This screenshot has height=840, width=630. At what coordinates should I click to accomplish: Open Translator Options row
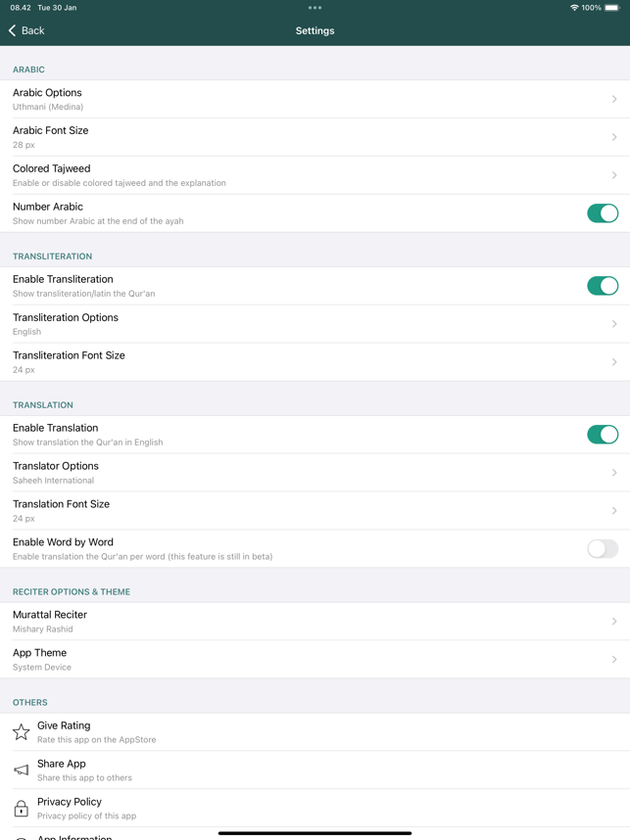pos(314,473)
